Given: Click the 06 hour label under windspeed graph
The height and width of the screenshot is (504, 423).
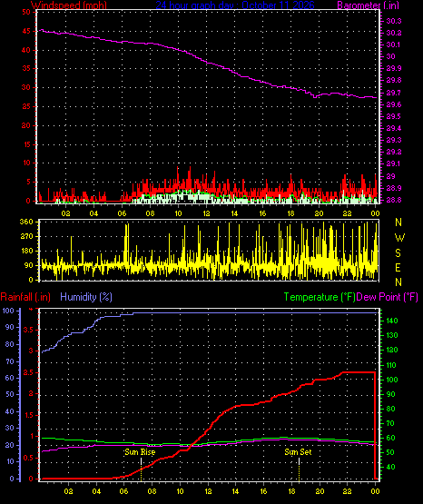Looking at the screenshot, I should point(122,213).
